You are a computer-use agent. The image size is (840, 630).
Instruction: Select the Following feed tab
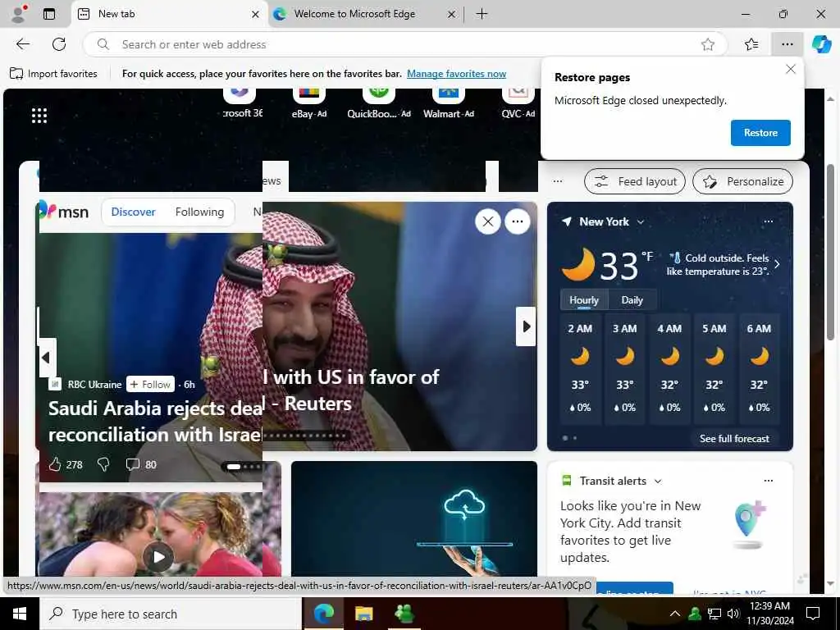pos(199,212)
